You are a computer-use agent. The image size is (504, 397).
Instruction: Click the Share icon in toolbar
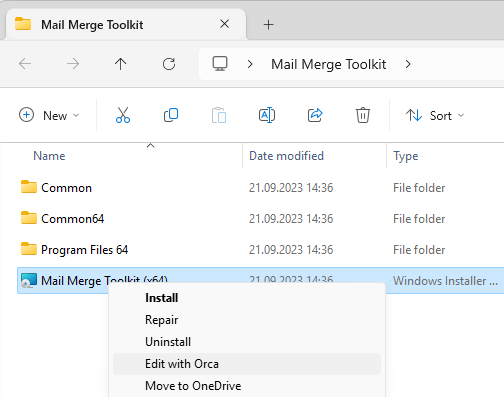315,115
